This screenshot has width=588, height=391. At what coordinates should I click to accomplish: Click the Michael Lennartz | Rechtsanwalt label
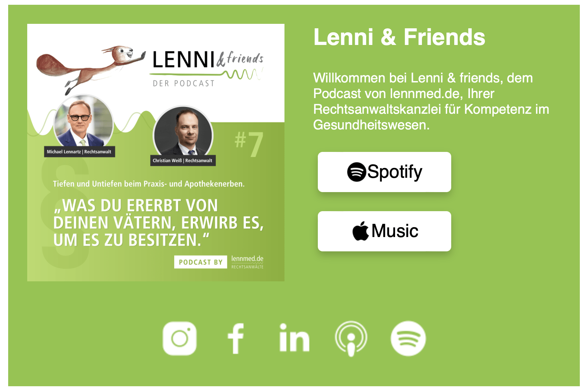(x=80, y=152)
